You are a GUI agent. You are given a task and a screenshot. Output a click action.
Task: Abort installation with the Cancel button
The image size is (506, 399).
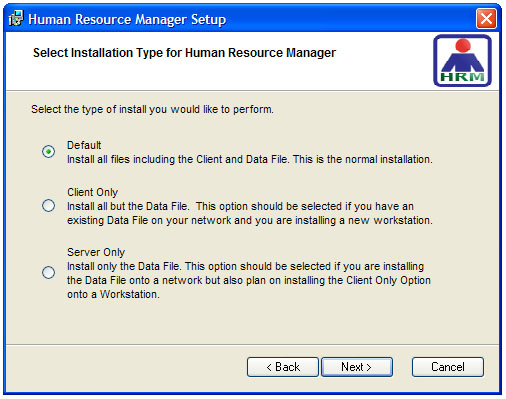pyautogui.click(x=448, y=367)
